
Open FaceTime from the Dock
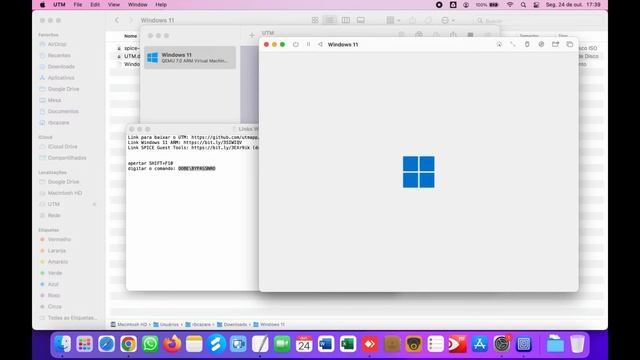282,344
